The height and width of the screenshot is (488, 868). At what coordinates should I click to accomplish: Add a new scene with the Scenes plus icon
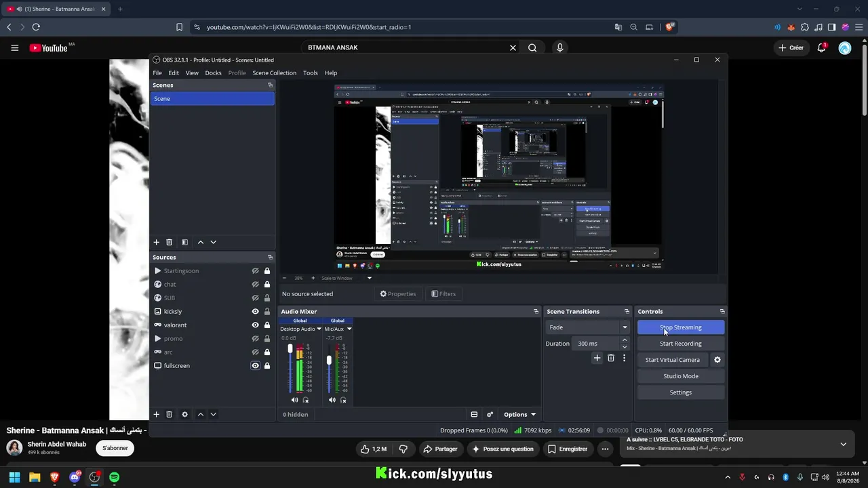[x=156, y=242]
